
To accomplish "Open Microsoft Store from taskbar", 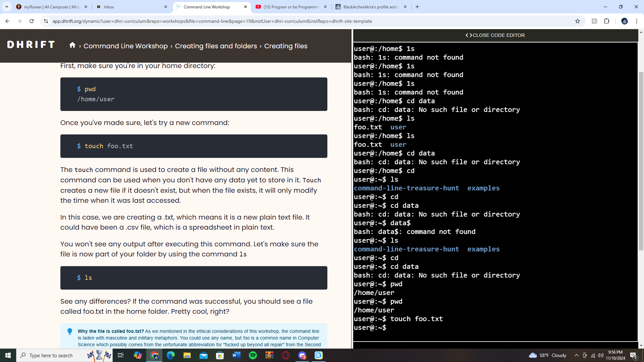I will click(220, 355).
